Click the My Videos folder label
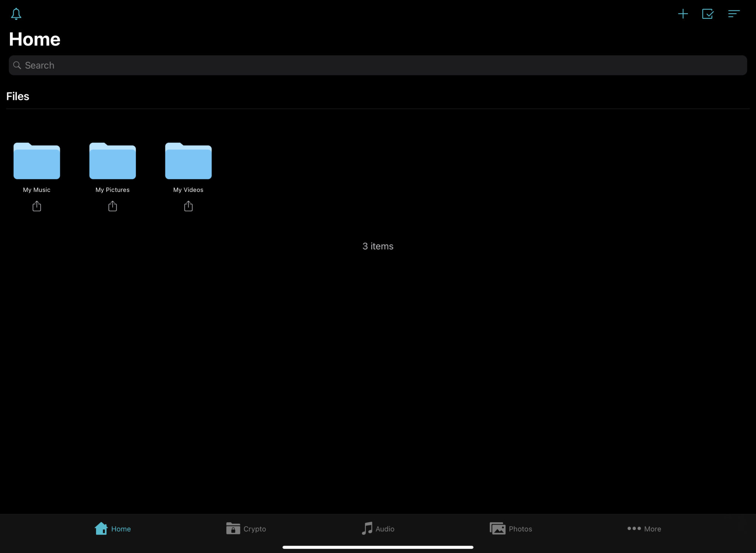 (x=188, y=190)
